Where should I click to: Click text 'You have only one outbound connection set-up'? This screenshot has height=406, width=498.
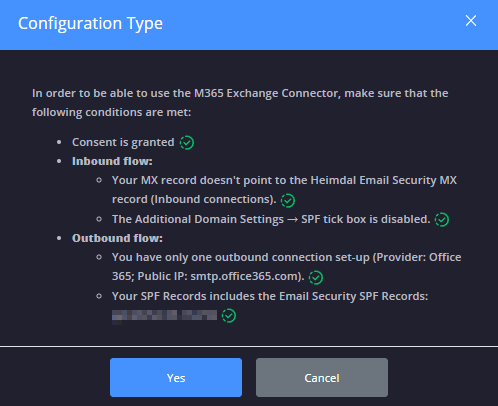[241, 257]
